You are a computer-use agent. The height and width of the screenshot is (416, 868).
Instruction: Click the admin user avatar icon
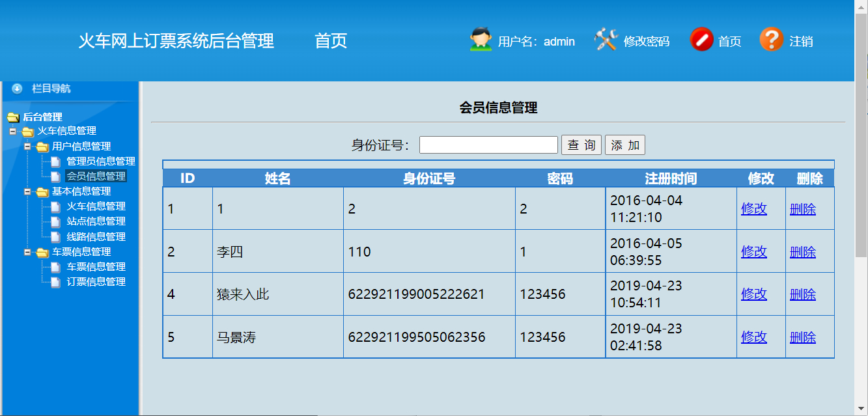point(480,40)
